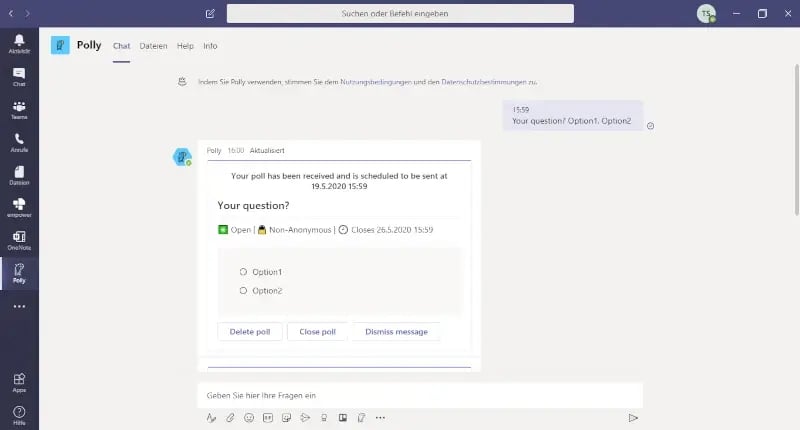
Task: Switch to the Help tab
Action: [x=185, y=46]
